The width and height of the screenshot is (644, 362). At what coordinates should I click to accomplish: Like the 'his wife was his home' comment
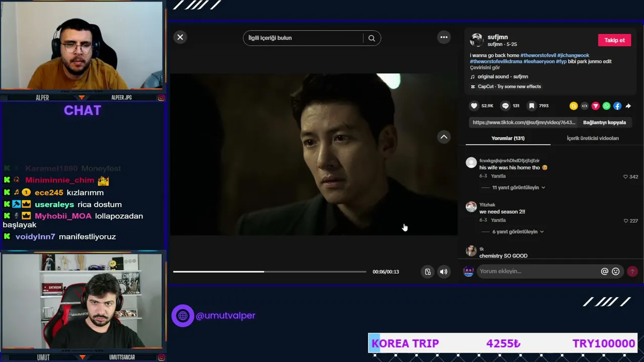click(x=626, y=177)
